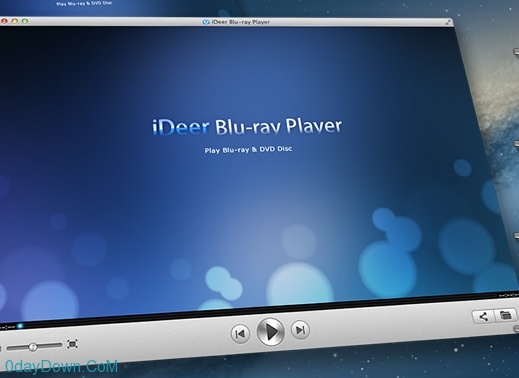Image resolution: width=519 pixels, height=378 pixels.
Task: Click the elapsed time display left of progress bar
Action: pos(7,327)
